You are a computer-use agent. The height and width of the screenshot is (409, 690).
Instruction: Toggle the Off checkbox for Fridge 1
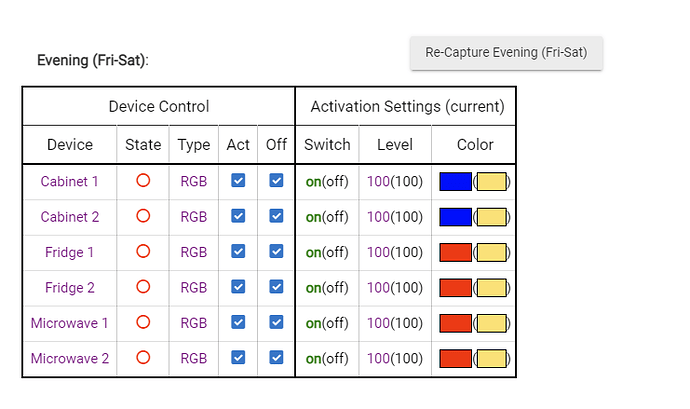pos(276,252)
